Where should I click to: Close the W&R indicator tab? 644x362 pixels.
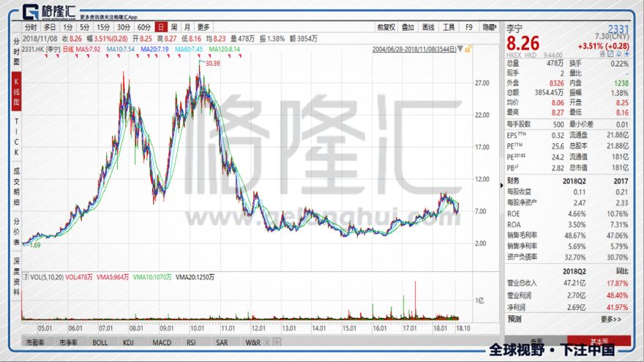coord(267,342)
